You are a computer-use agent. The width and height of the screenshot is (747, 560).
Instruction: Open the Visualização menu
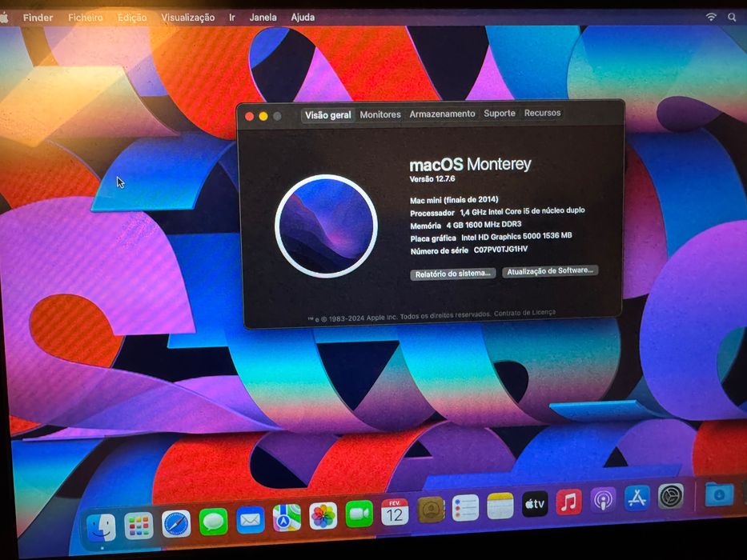[187, 18]
